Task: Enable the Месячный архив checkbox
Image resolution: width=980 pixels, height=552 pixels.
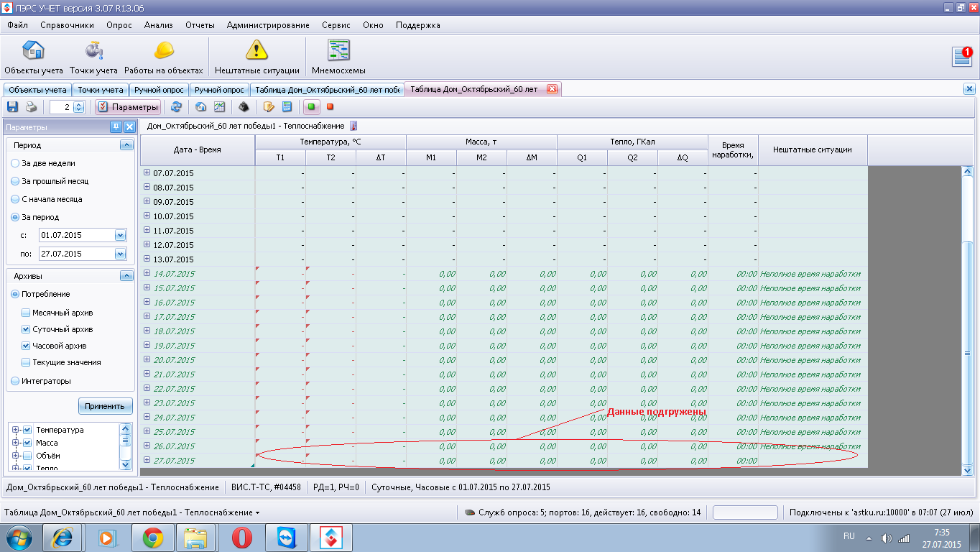Action: pos(26,313)
